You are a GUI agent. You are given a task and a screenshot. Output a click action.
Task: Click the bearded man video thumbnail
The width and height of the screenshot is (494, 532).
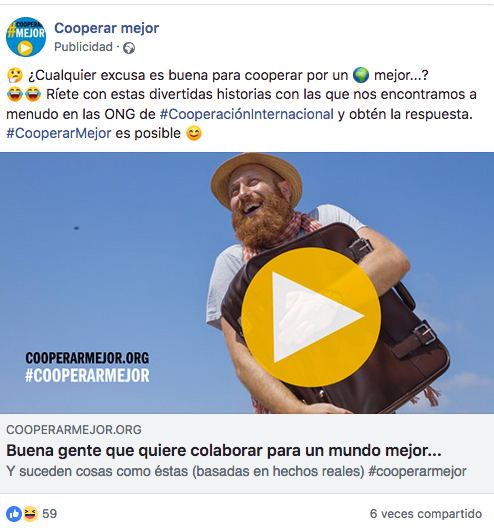(x=247, y=283)
